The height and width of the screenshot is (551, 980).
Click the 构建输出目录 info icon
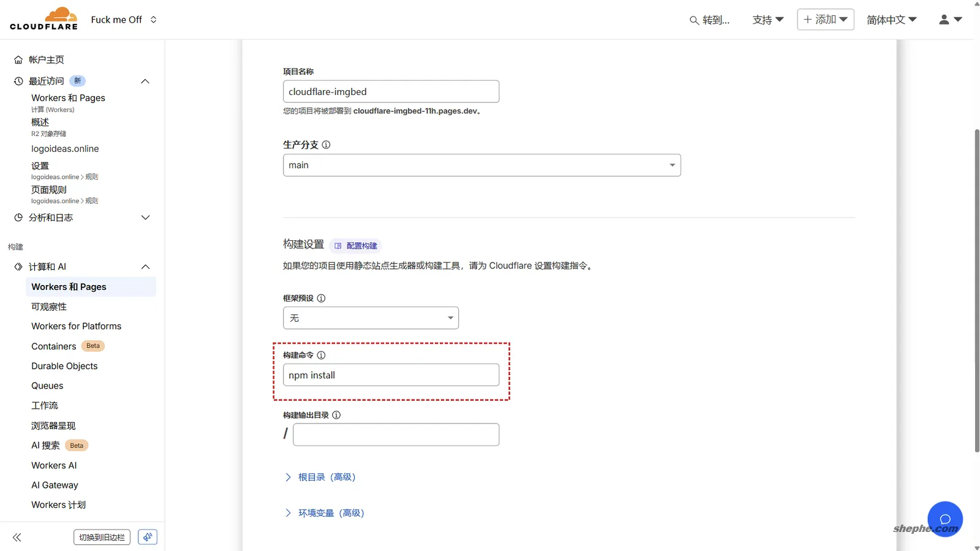[x=336, y=415]
